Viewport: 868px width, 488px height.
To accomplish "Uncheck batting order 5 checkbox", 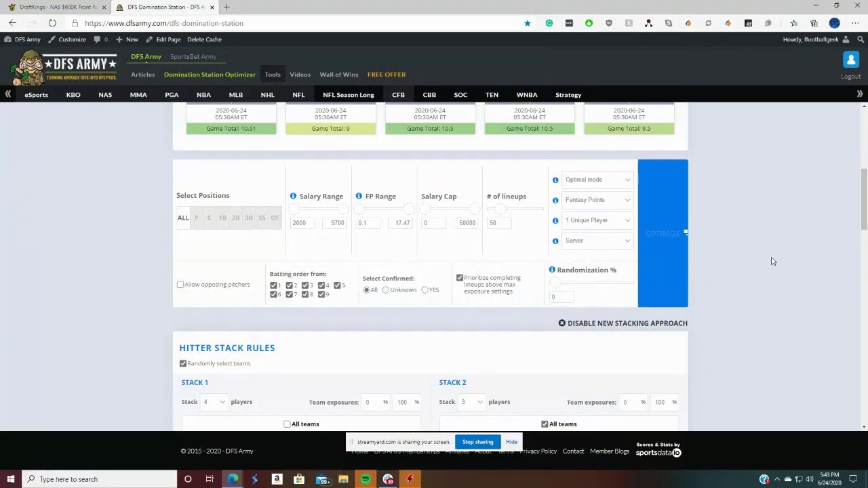I will point(337,285).
